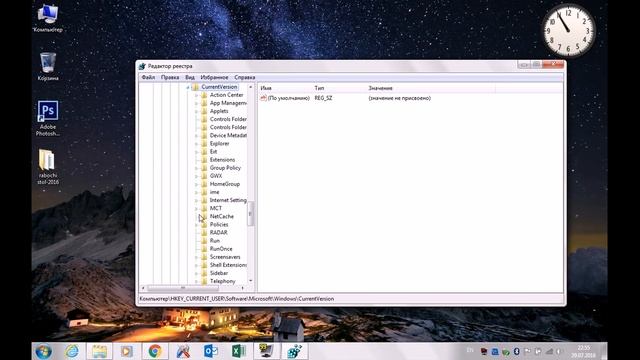Select the (По умолчанию) value name
The width and height of the screenshot is (640, 360).
(x=289, y=98)
